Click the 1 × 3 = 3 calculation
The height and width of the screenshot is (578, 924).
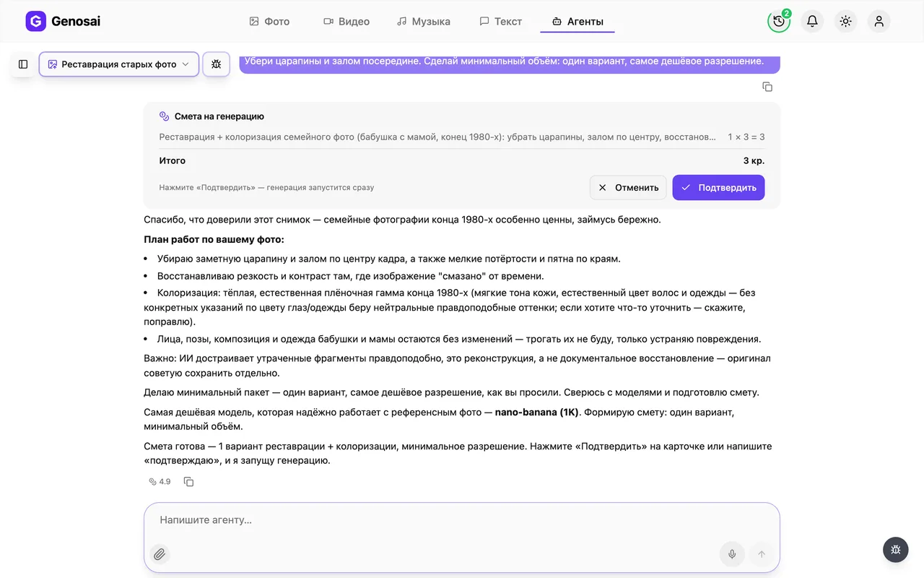[746, 137]
